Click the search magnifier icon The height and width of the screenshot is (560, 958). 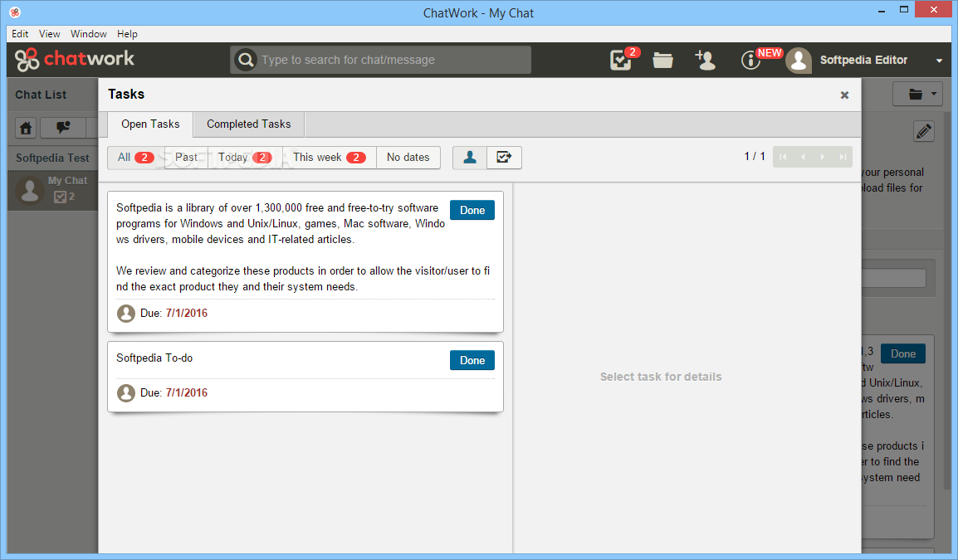tap(246, 60)
